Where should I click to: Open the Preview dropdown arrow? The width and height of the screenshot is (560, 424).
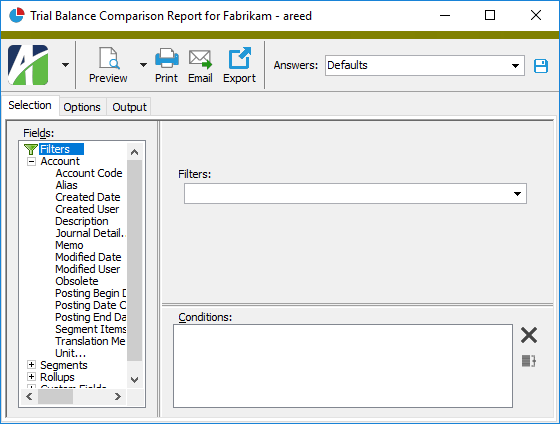(x=143, y=65)
